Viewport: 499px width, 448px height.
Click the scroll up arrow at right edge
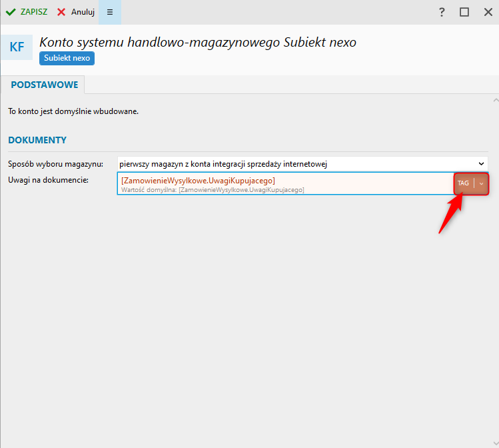click(496, 100)
